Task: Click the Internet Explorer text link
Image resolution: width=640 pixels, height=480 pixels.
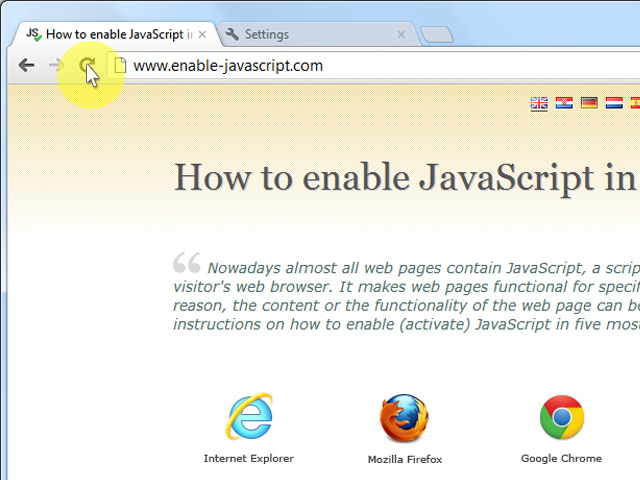Action: (249, 458)
